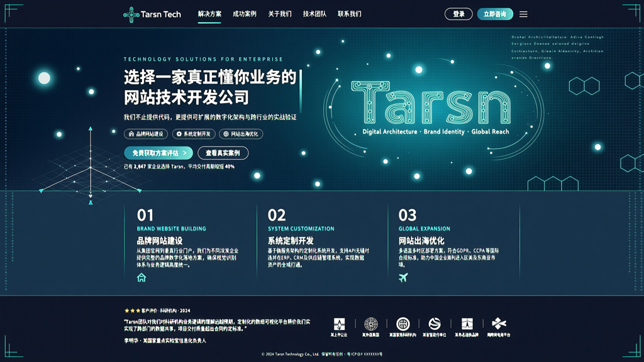This screenshot has width=644, height=362.
Task: Click the 03 网站出海优化 card title
Action: pyautogui.click(x=421, y=241)
